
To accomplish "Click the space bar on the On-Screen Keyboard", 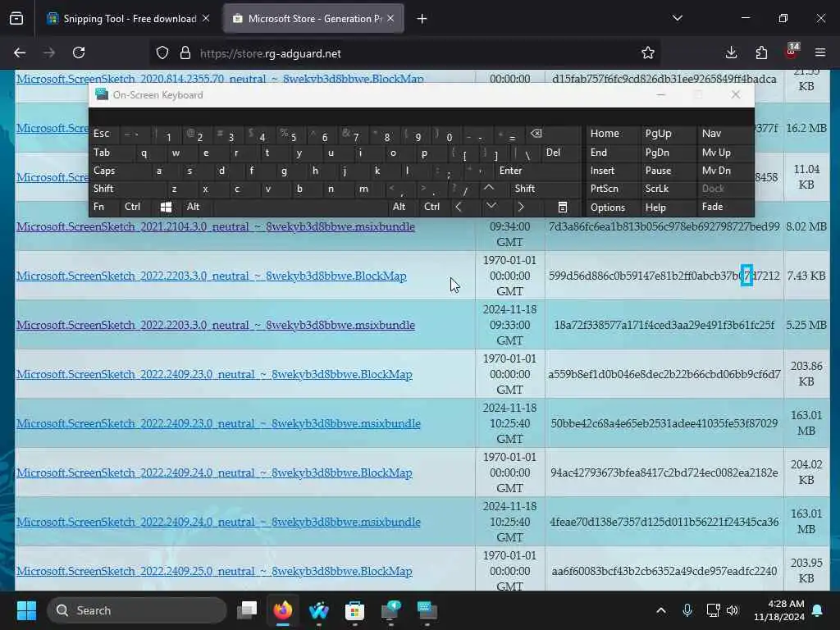I will [302, 207].
